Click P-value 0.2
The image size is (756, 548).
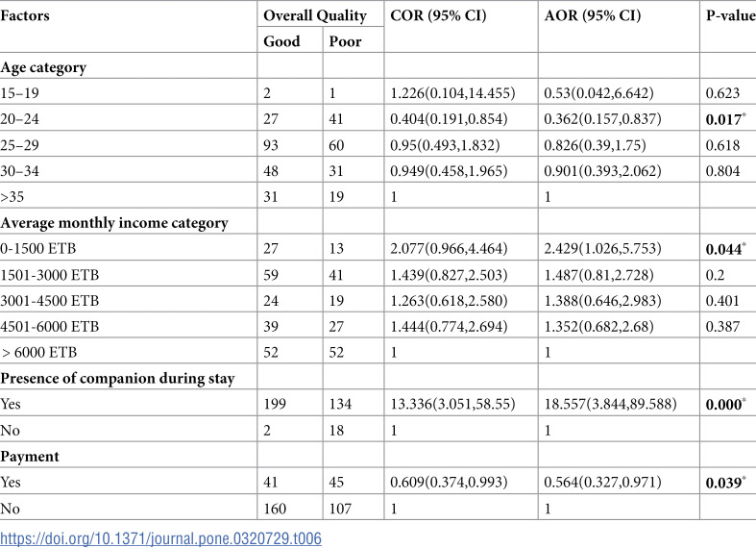715,275
